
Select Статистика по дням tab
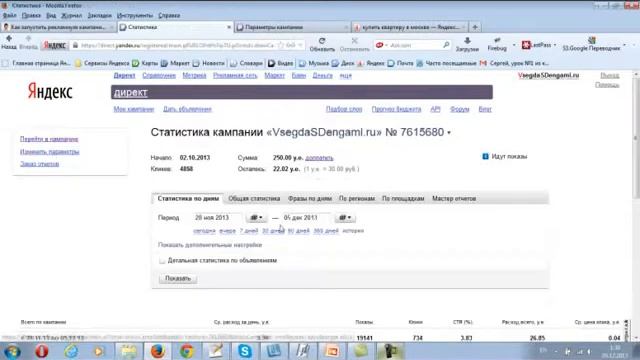(188, 199)
